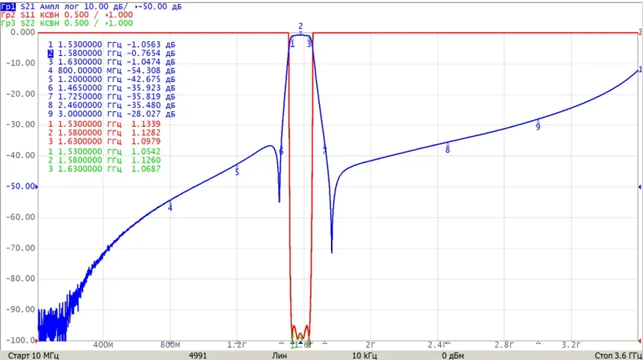Viewport: 644px width, 360px height.
Task: Click marker 7 right of passband
Action: click(x=324, y=151)
